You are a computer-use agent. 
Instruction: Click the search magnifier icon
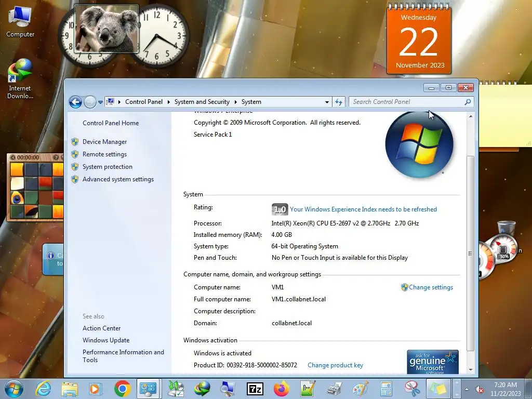click(468, 102)
